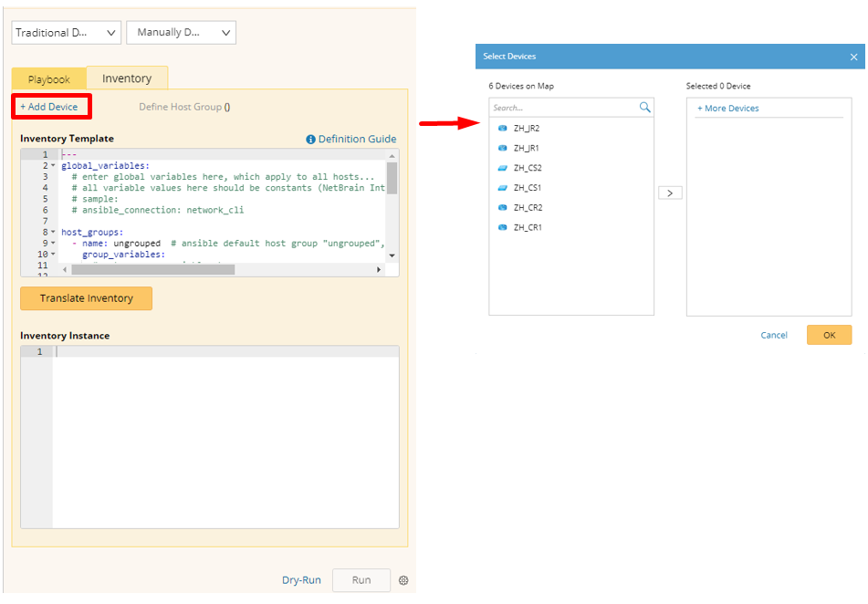Click the '# enter global variables here' comment line
This screenshot has height=604, width=868.
[223, 177]
